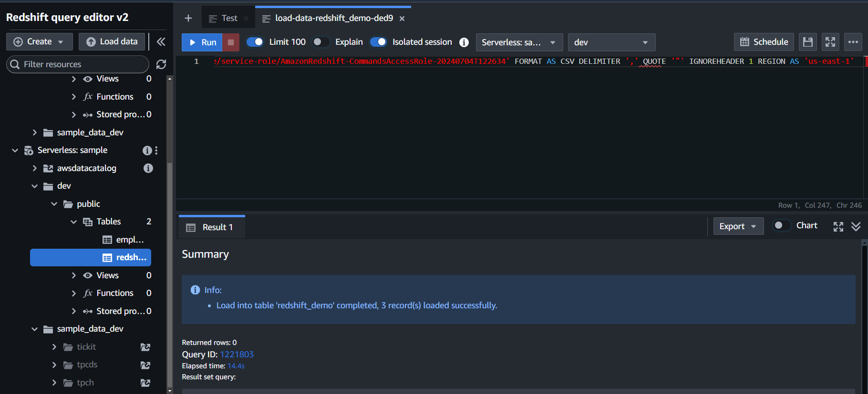Open the Schedule query dialog
The height and width of the screenshot is (394, 868).
(x=764, y=42)
